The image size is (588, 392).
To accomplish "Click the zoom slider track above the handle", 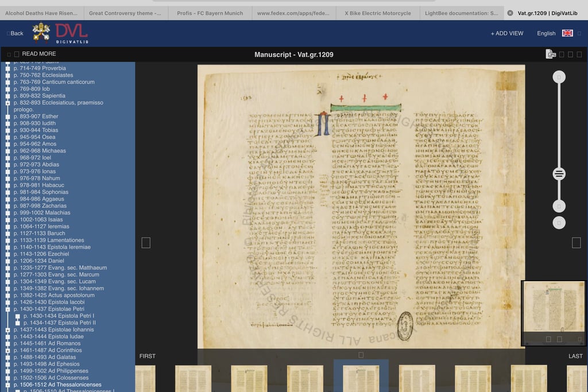I will click(x=559, y=126).
